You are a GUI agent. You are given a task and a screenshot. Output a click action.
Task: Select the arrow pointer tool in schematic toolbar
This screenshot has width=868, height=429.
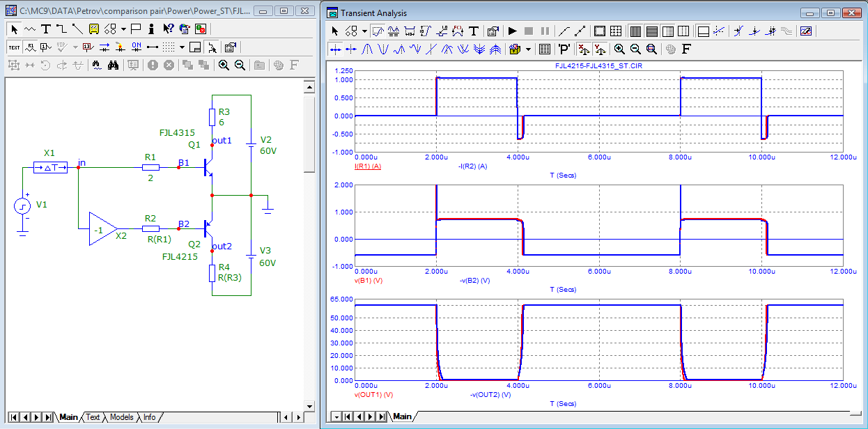coord(15,29)
